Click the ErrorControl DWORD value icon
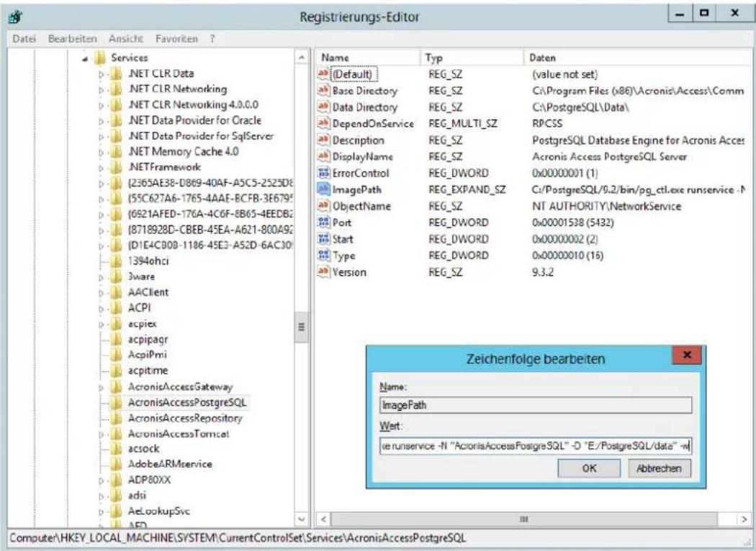The width and height of the screenshot is (756, 551). coord(323,173)
